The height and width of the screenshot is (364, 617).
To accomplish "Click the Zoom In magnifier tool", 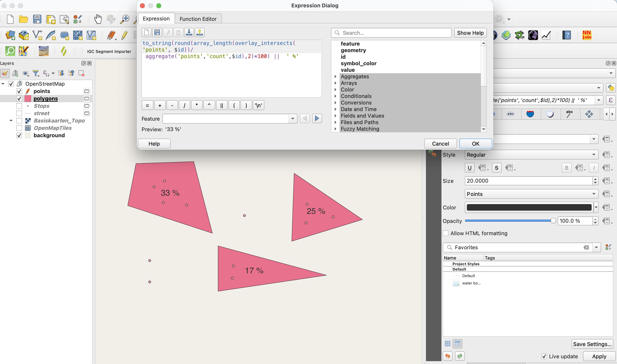I will pos(124,19).
